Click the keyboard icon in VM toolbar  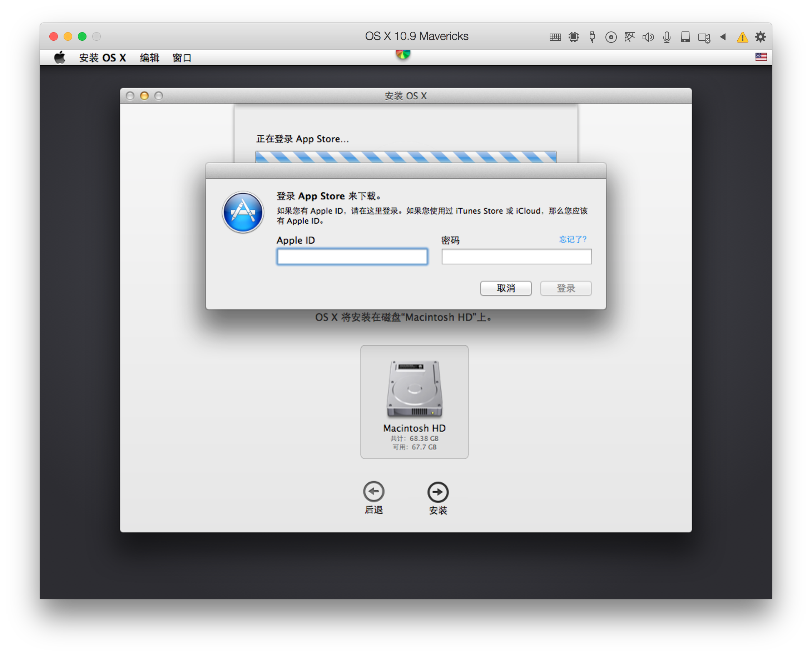tap(555, 37)
